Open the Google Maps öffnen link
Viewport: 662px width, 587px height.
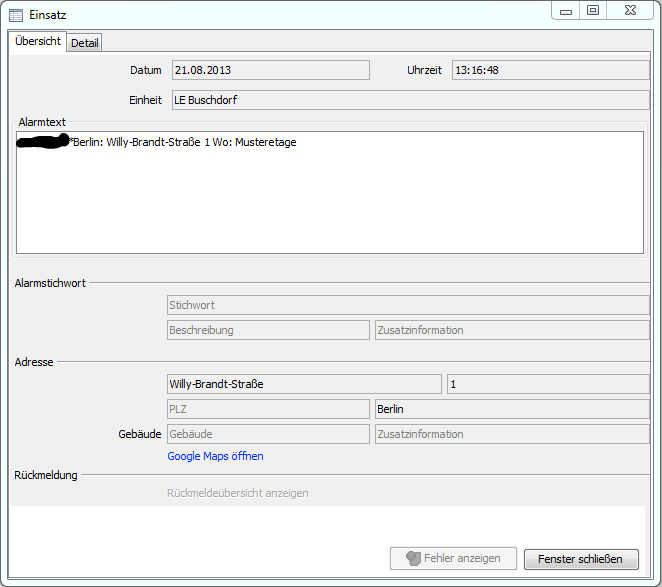215,456
